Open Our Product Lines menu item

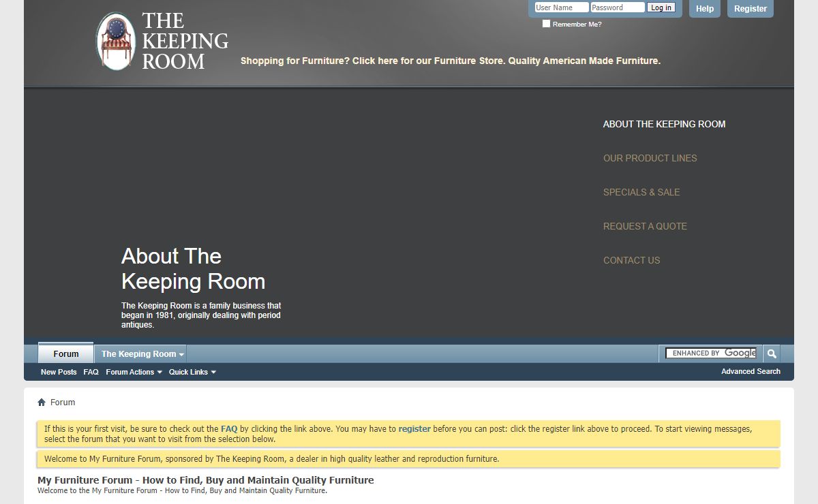650,158
